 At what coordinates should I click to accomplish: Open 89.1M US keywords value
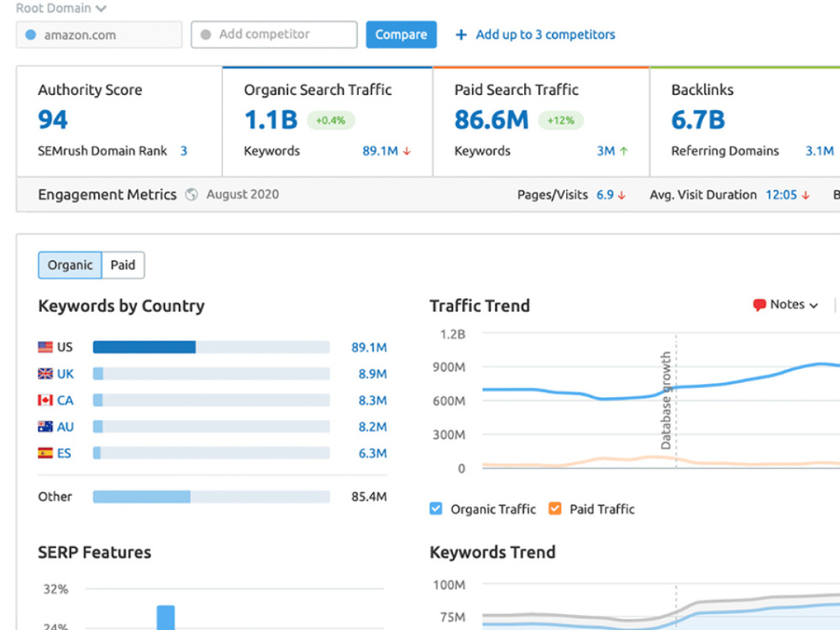click(x=369, y=348)
